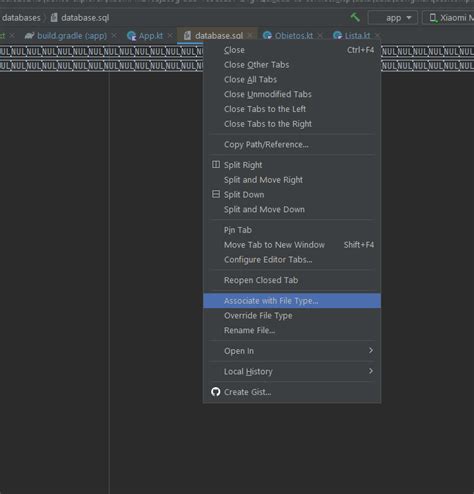The image size is (474, 494).
Task: Click the Gradle elephant icon on build.gradle tab
Action: coord(29,36)
